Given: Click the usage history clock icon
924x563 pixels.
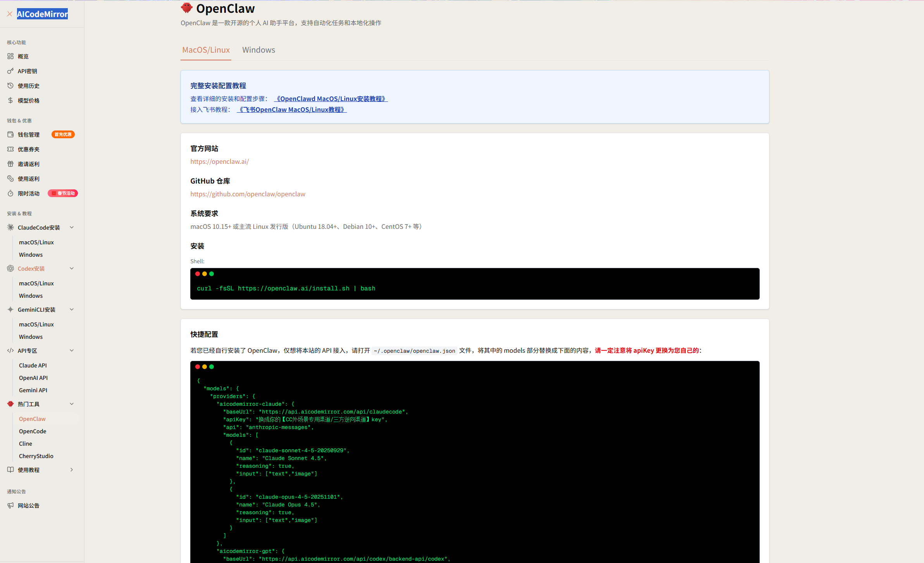Looking at the screenshot, I should pos(10,86).
